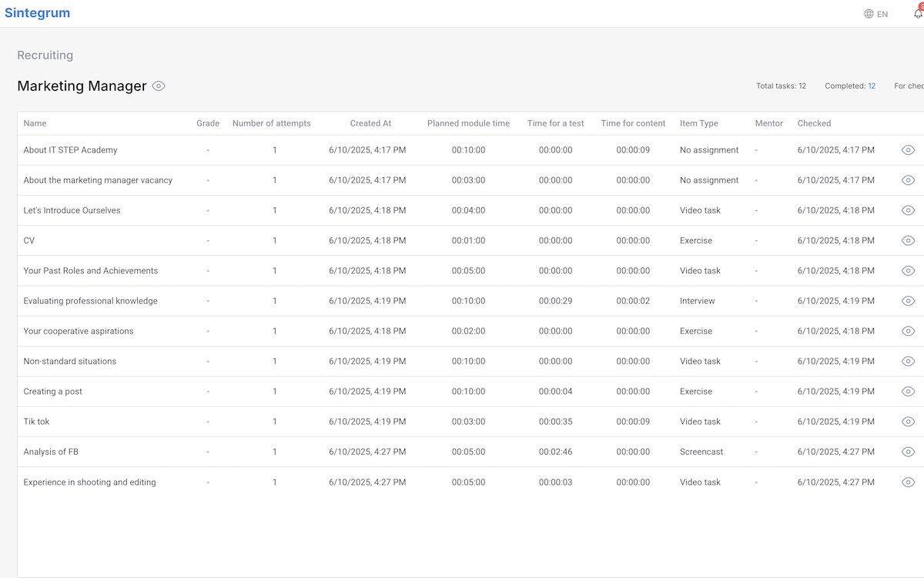This screenshot has width=924, height=578.
Task: Sort by the Created At column header
Action: click(x=370, y=123)
